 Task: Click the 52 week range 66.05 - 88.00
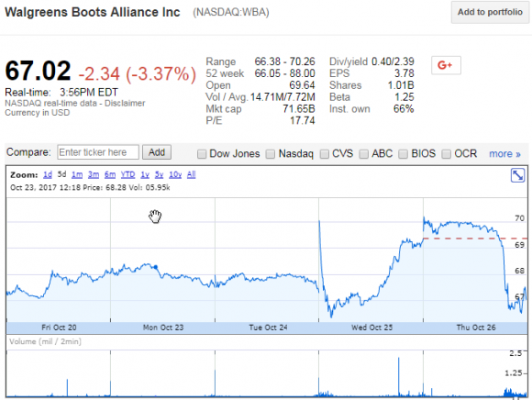click(x=285, y=73)
